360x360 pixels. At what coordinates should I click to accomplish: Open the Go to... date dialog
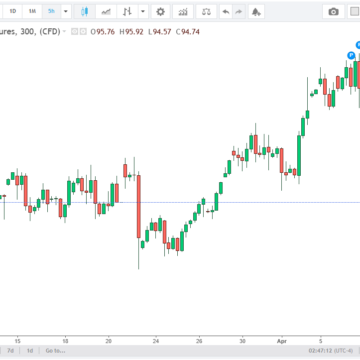tap(55, 351)
